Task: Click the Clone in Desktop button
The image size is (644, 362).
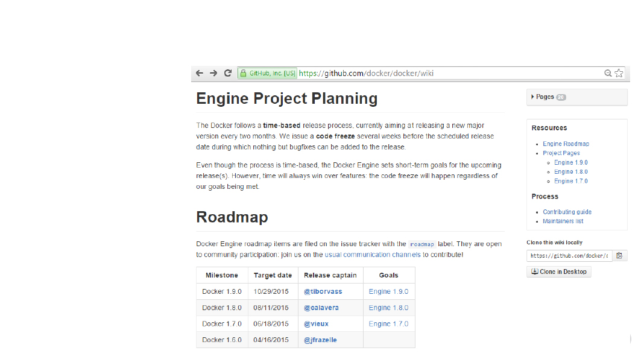Action: (558, 271)
